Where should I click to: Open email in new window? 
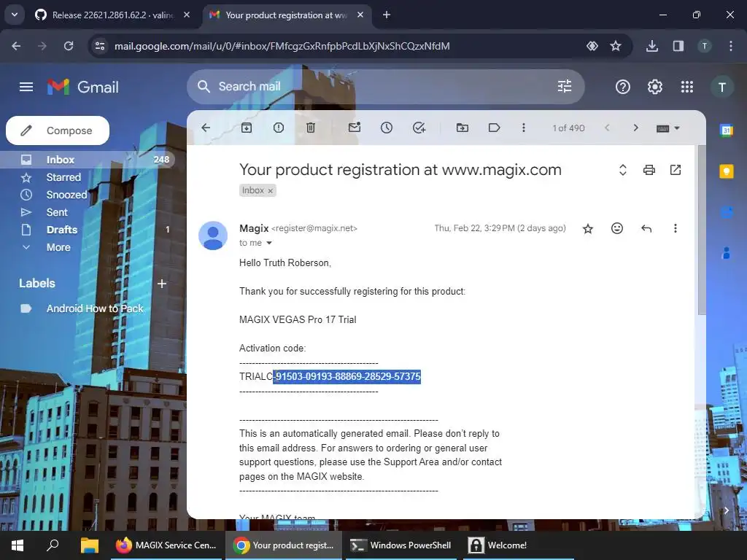(x=676, y=170)
